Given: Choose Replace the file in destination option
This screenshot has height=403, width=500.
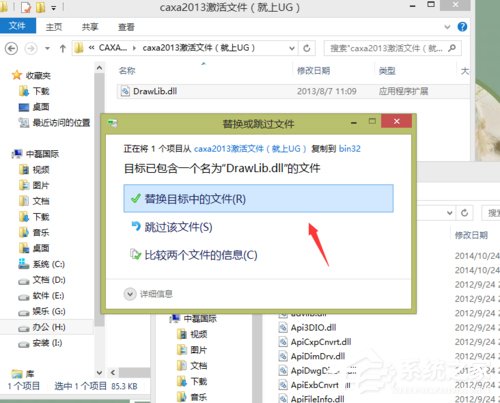Looking at the screenshot, I should 258,199.
